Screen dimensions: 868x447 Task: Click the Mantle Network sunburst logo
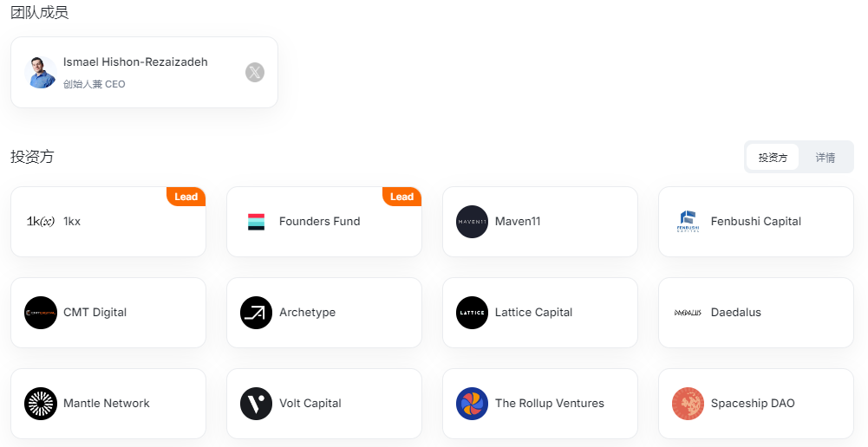[41, 404]
